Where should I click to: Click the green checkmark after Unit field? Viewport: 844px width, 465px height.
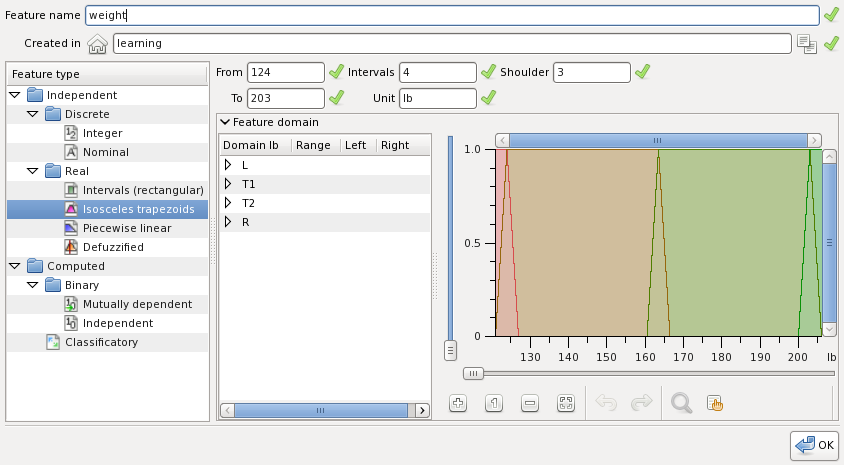pyautogui.click(x=488, y=97)
